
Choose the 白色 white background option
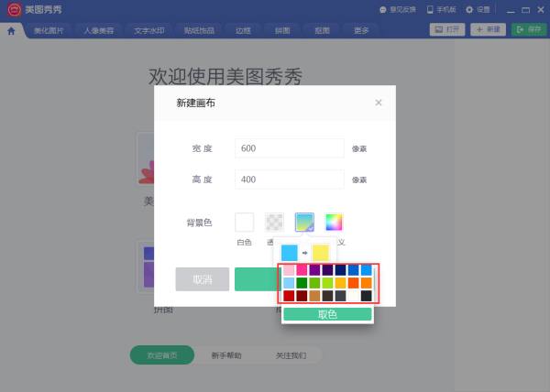[244, 222]
